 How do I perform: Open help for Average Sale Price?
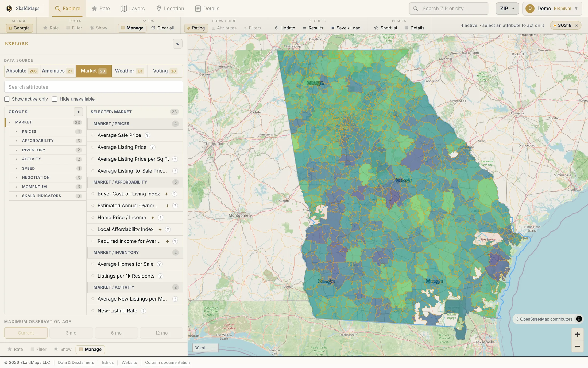147,135
